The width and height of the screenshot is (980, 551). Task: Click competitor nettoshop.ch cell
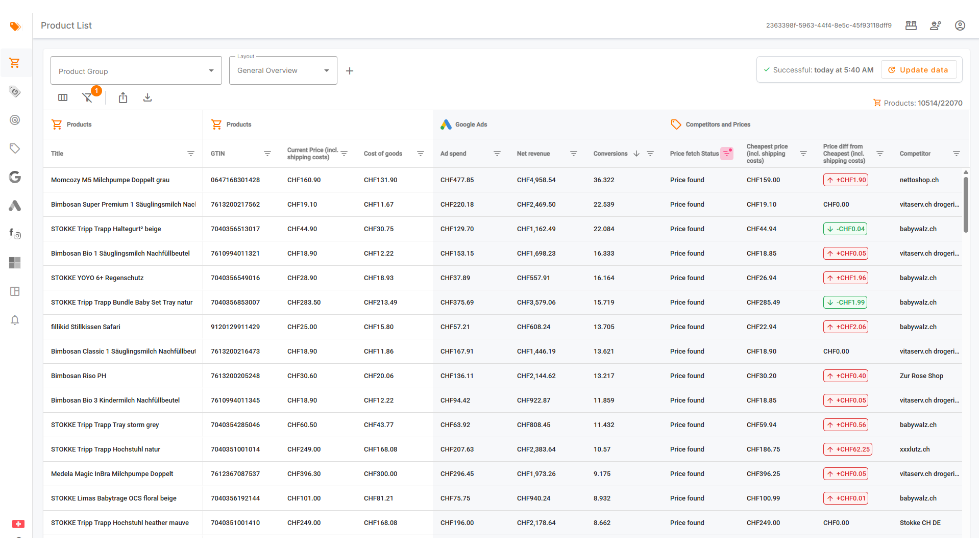(x=919, y=180)
